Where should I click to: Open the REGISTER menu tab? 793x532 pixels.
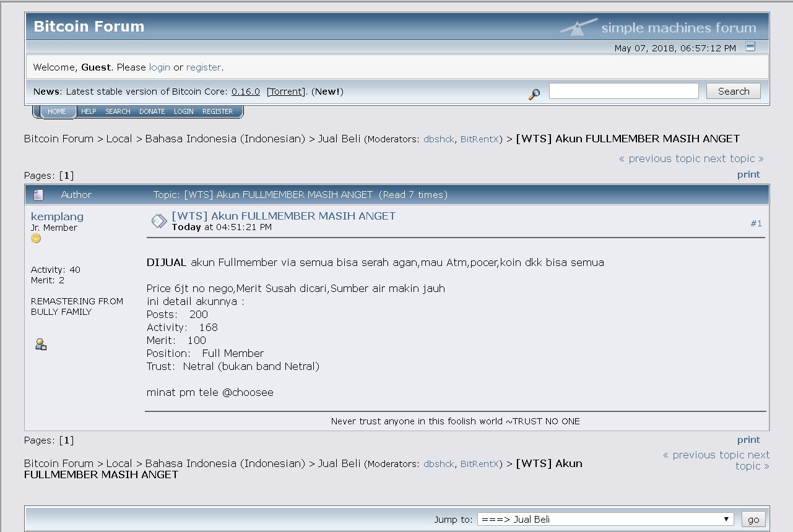[x=217, y=111]
